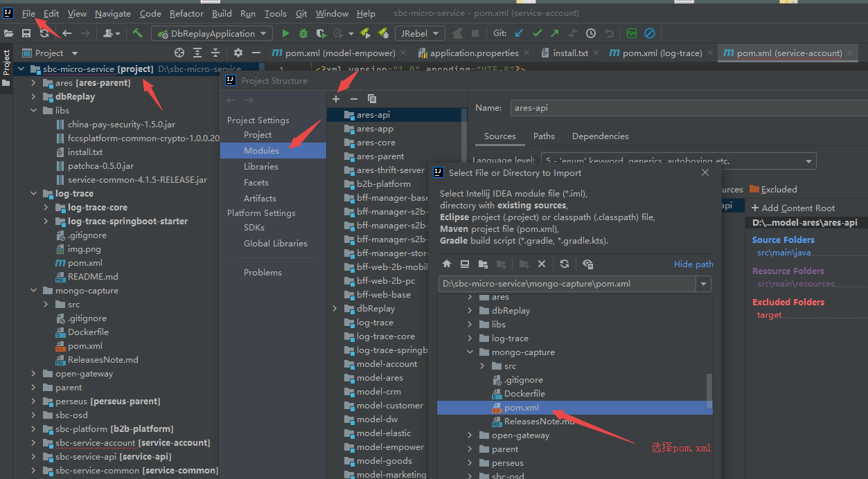Click the Open folder toolbar icon
Image resolution: width=868 pixels, height=479 pixels.
[8, 33]
